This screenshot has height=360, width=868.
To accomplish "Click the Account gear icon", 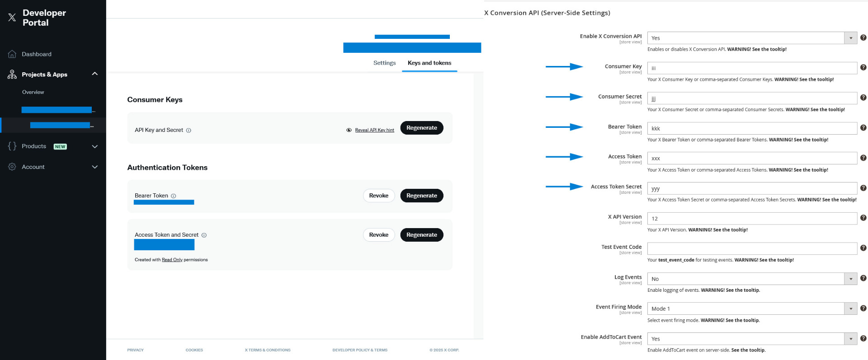I will [x=12, y=167].
